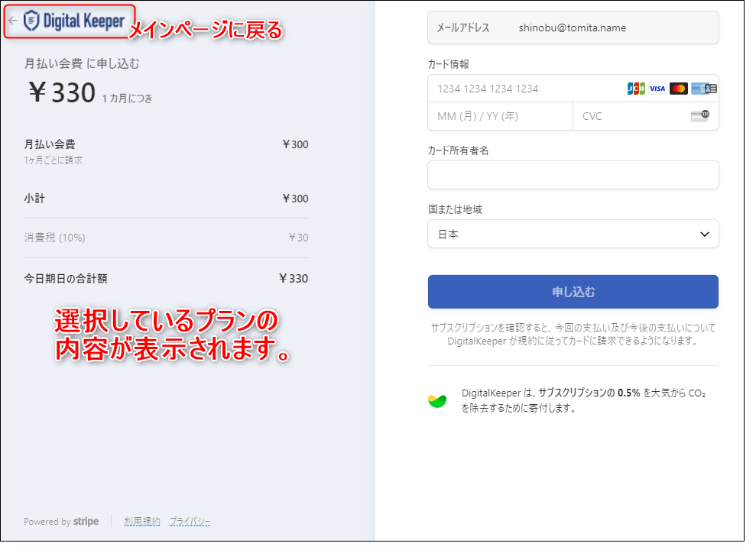Focus the card number input field
Viewport: 756px width, 553px height.
[527, 89]
